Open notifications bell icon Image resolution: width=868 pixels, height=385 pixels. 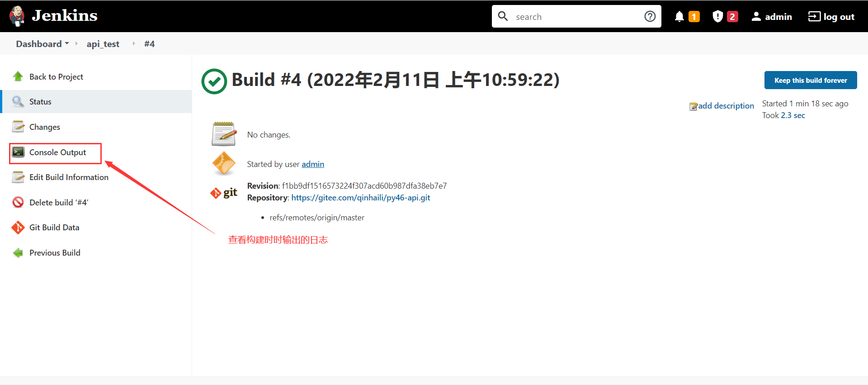(679, 17)
